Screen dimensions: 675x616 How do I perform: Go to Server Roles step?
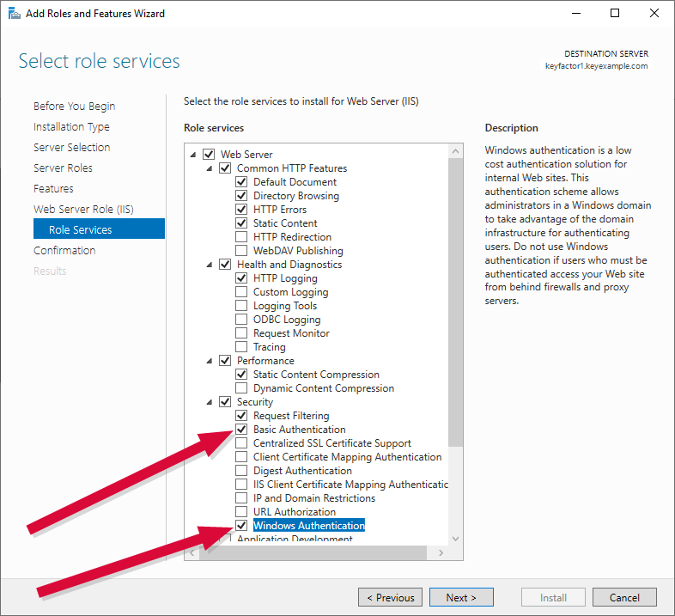click(63, 168)
